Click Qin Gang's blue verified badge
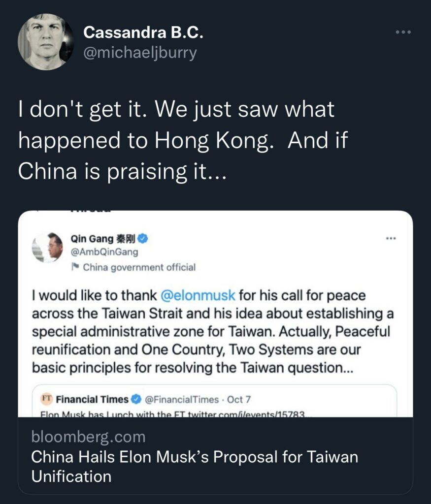431x504 pixels. [143, 239]
